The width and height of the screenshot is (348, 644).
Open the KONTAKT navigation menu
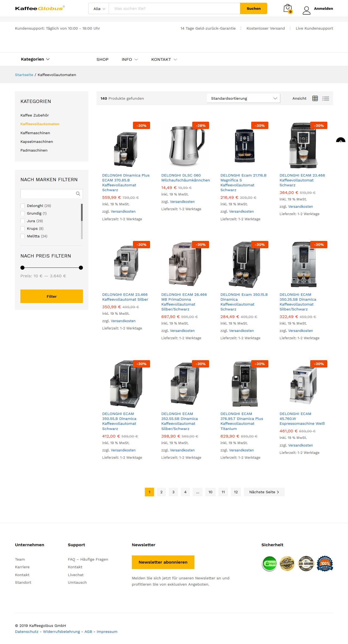point(164,59)
